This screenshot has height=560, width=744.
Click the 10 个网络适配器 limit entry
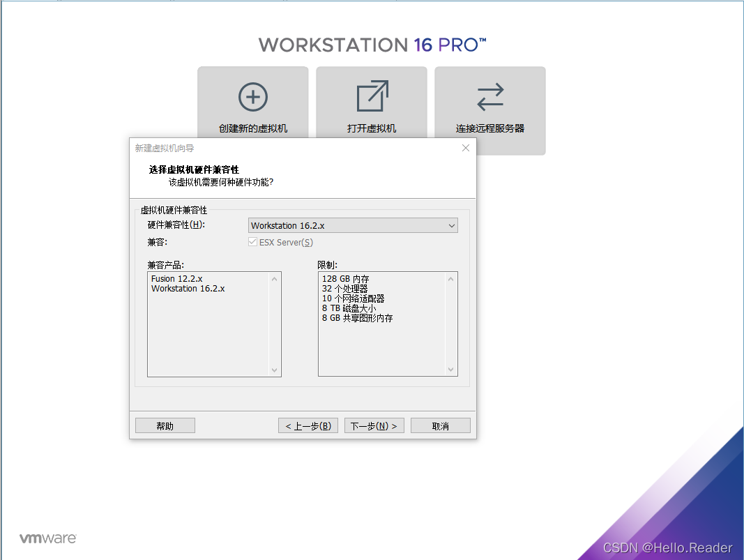353,298
